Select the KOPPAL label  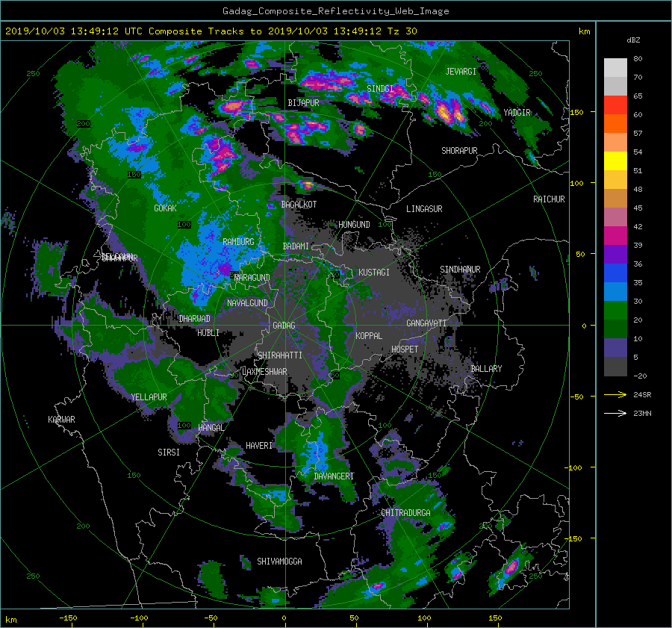[x=369, y=336]
